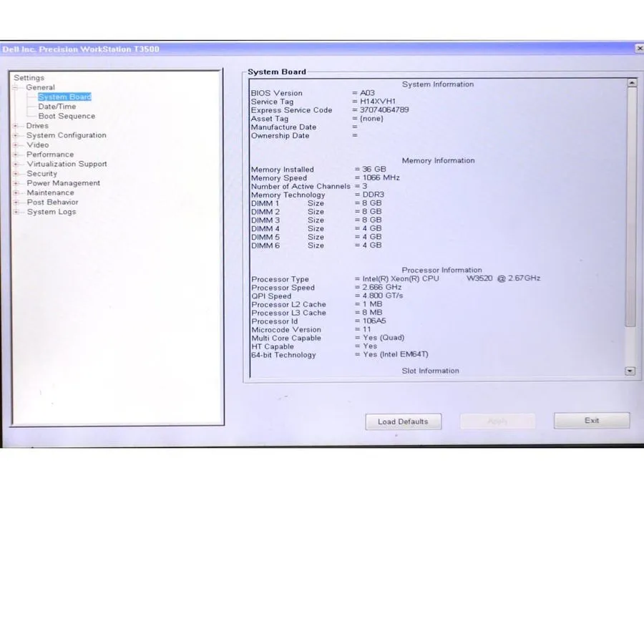Click the vertical scrollbar thumb
The width and height of the screenshot is (644, 644).
point(631,207)
